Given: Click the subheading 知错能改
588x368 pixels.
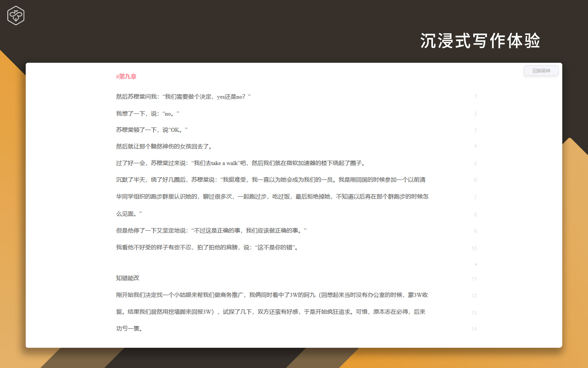Looking at the screenshot, I should pos(128,278).
